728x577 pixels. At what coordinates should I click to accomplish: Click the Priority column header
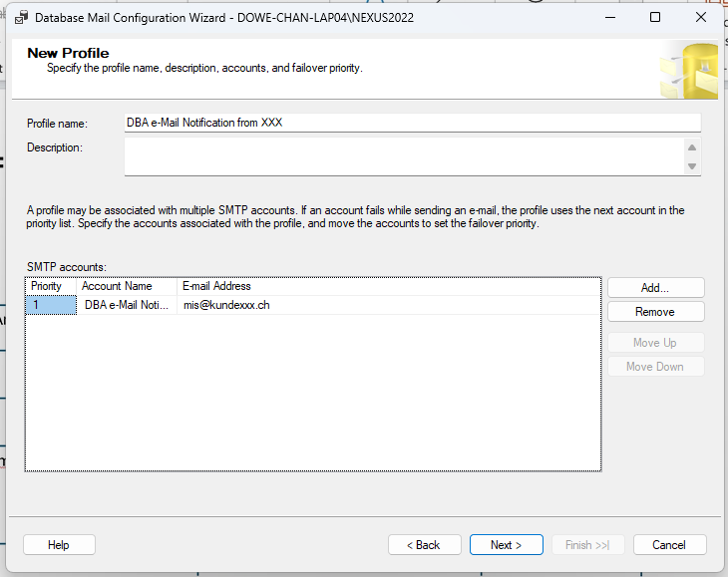click(x=51, y=286)
